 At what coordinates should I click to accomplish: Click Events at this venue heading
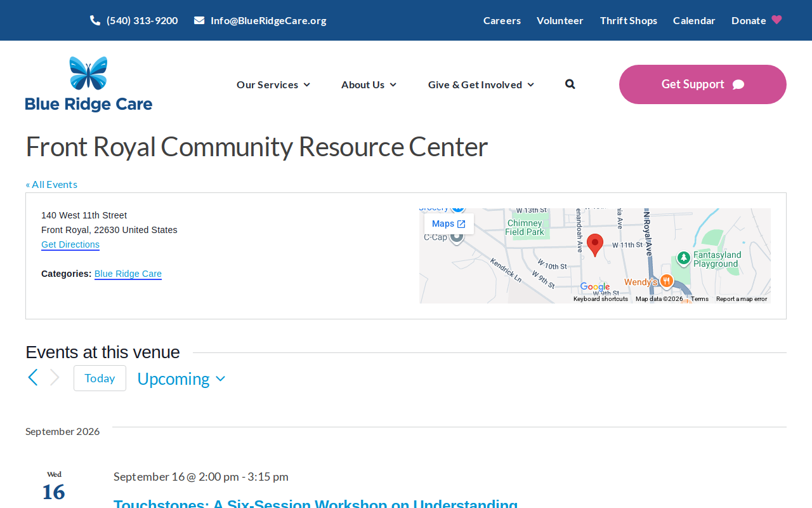tap(103, 352)
